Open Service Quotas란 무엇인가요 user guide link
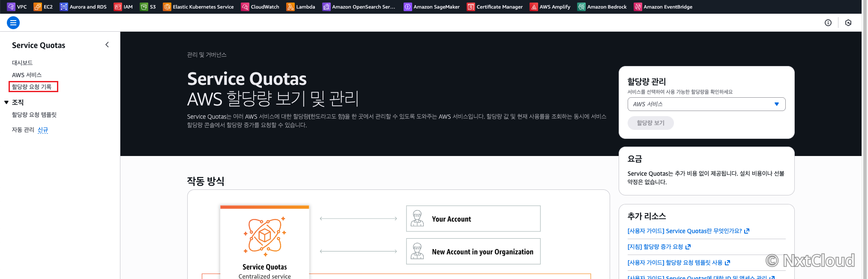 [688, 231]
